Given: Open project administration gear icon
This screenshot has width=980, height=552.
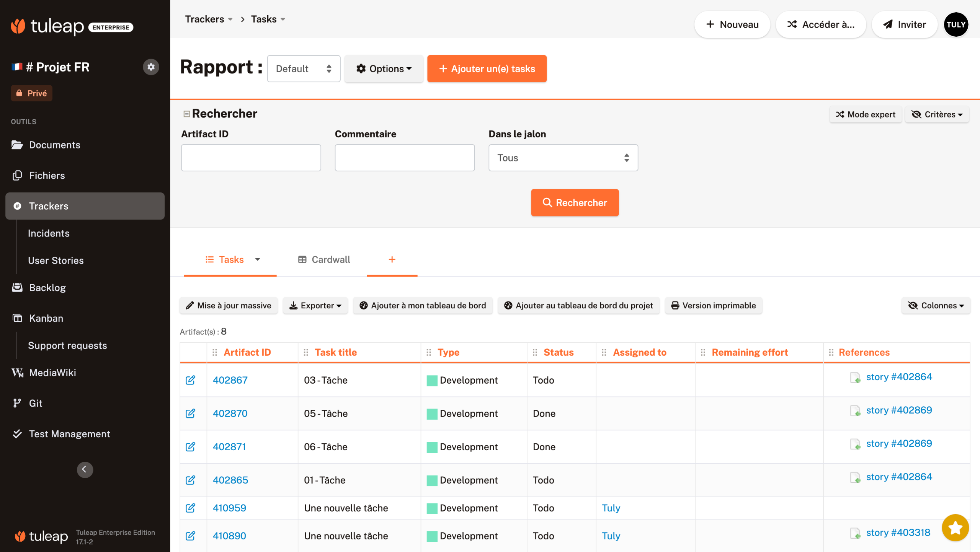Looking at the screenshot, I should 151,67.
